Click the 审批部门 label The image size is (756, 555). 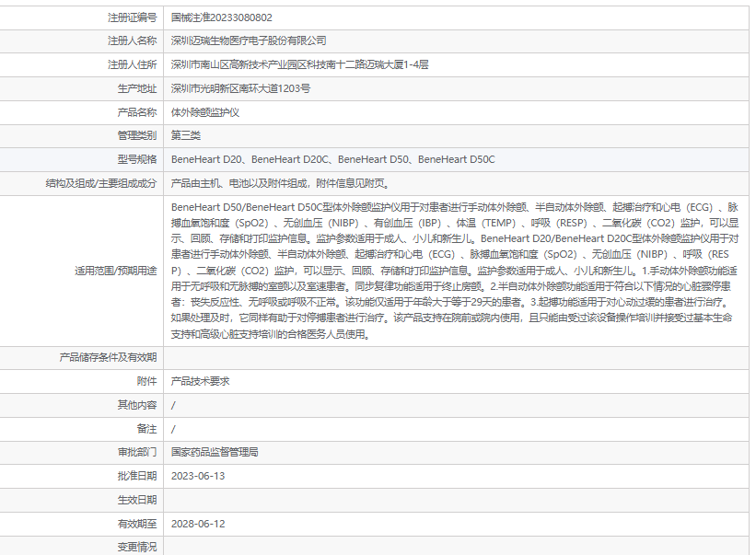137,453
